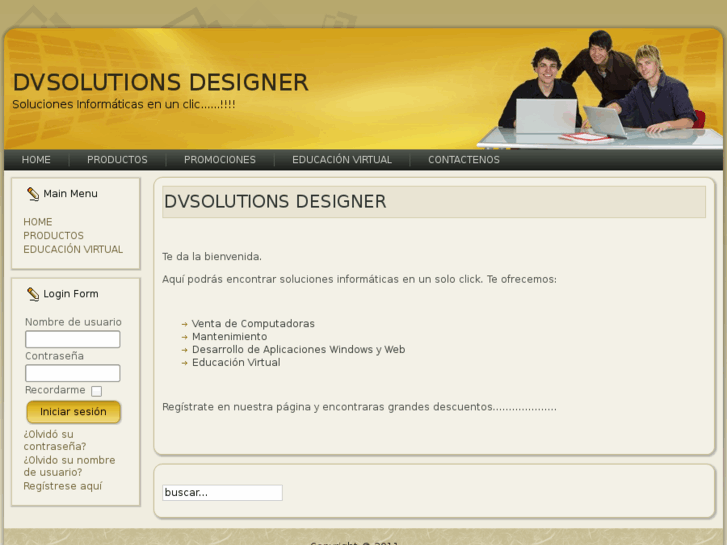Follow the ¿Olvidó su contraseña? link
Screen dimensions: 727x545
[55, 440]
